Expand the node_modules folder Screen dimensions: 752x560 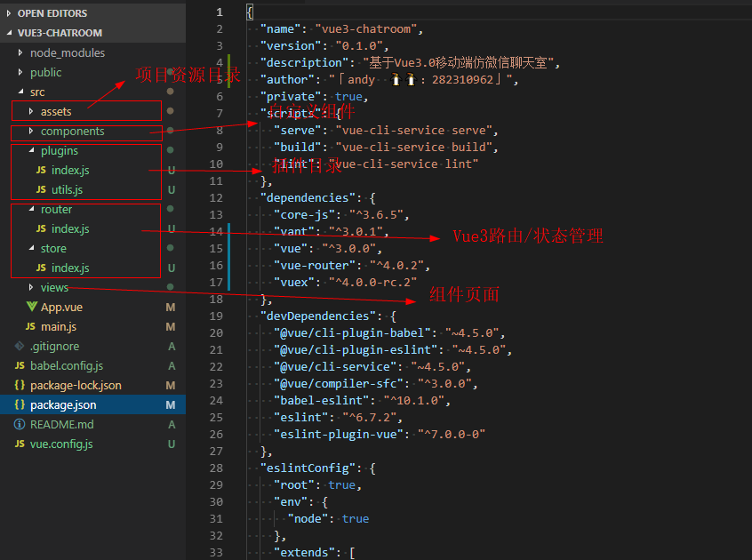click(x=20, y=52)
